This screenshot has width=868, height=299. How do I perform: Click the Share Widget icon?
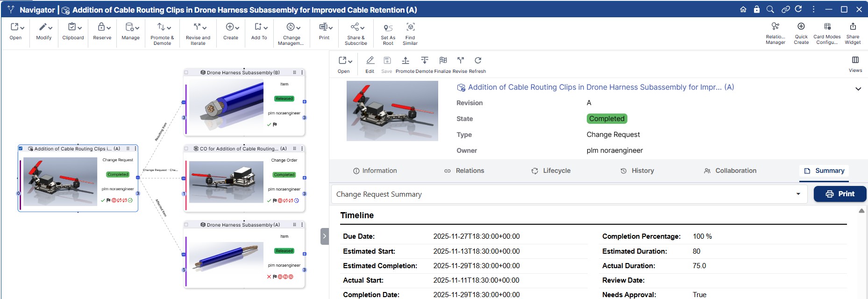(x=853, y=27)
